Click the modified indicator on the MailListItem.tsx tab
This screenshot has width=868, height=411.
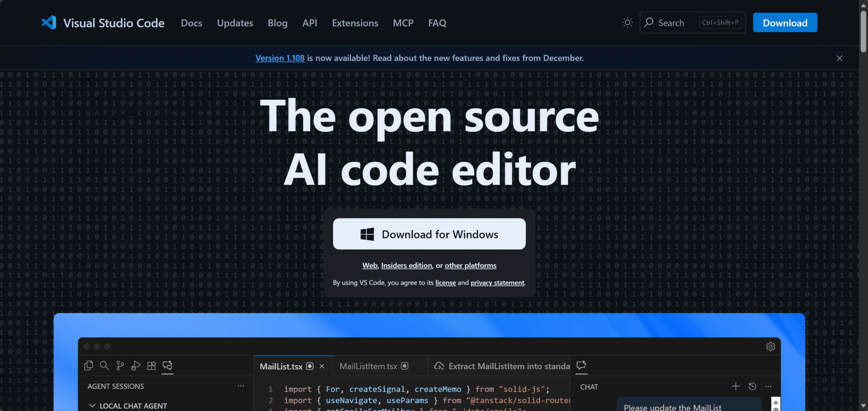pos(405,366)
